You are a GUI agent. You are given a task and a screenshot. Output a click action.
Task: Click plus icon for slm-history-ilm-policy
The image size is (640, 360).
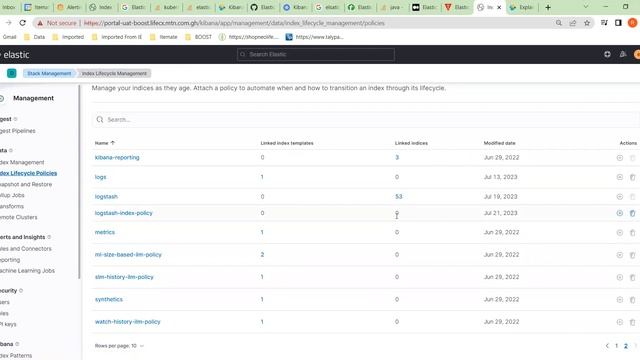620,278
